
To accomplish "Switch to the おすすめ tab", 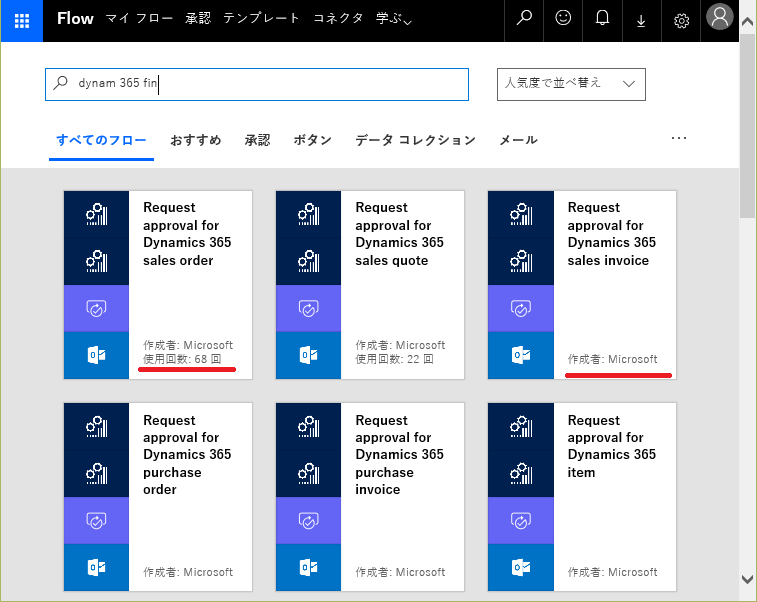I will [196, 140].
